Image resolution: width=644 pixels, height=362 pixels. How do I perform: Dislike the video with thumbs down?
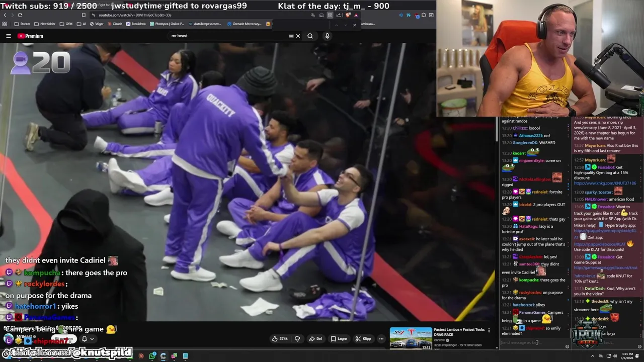click(297, 339)
